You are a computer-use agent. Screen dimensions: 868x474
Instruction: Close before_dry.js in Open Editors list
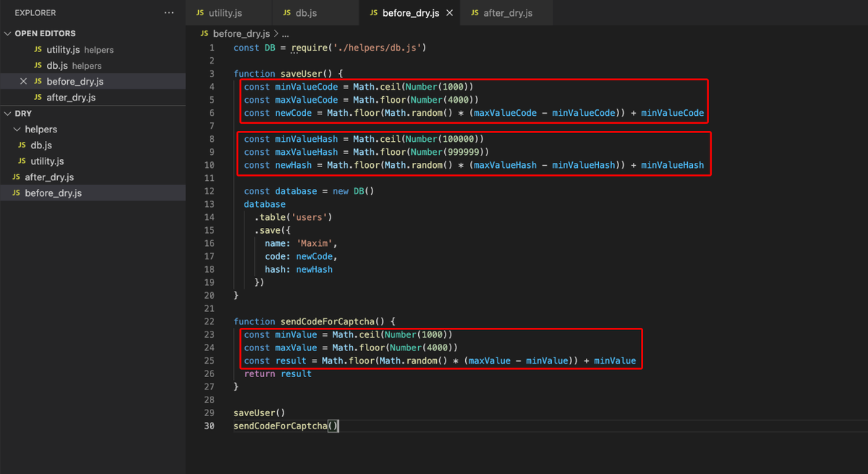[24, 82]
